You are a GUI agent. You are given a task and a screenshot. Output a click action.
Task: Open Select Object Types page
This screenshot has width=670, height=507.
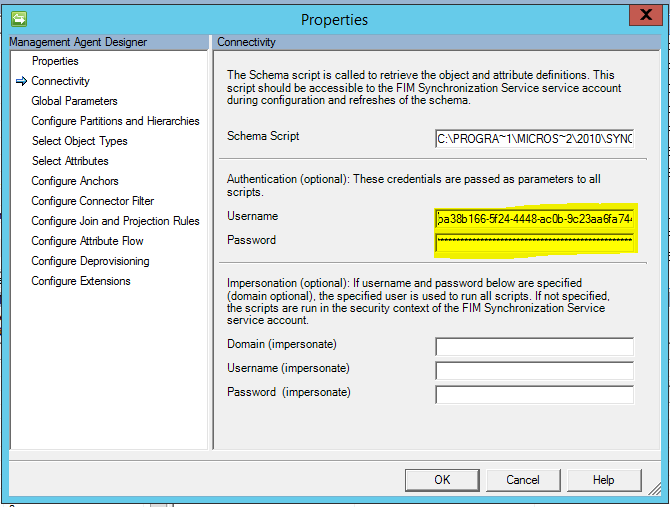coord(79,141)
